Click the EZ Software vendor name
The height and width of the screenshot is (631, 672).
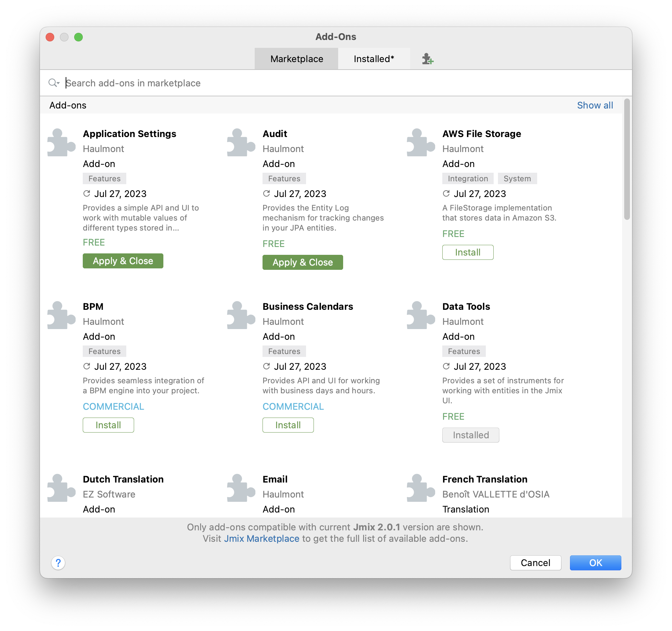(x=109, y=494)
